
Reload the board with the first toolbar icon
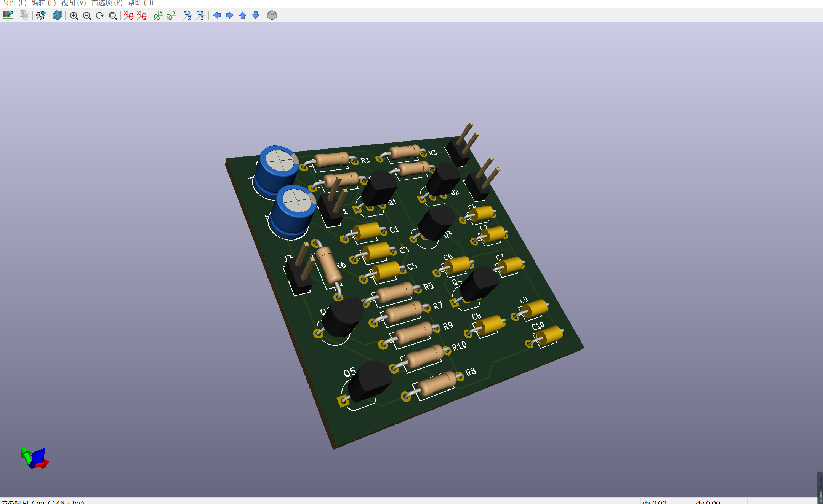point(8,15)
